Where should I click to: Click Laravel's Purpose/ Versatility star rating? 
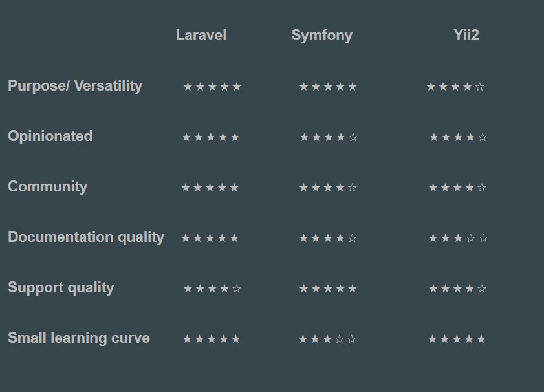tap(212, 87)
